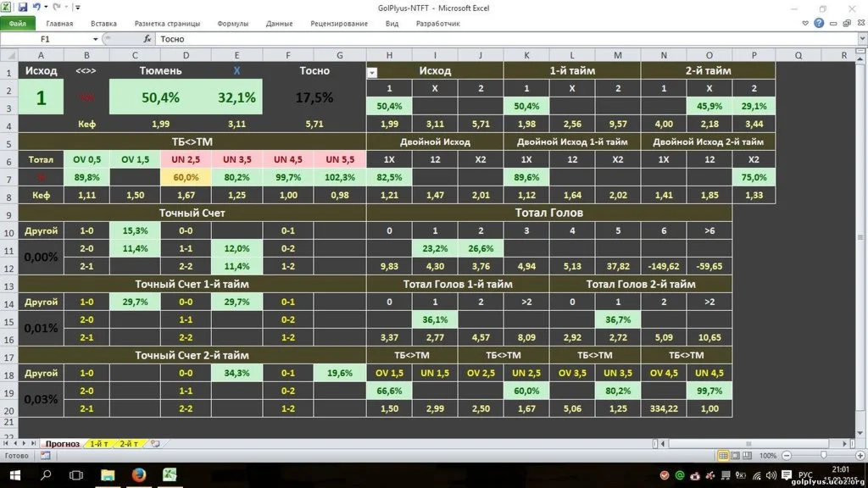The image size is (868, 488).
Task: Select the green outcome cell showing 1
Action: (x=41, y=97)
